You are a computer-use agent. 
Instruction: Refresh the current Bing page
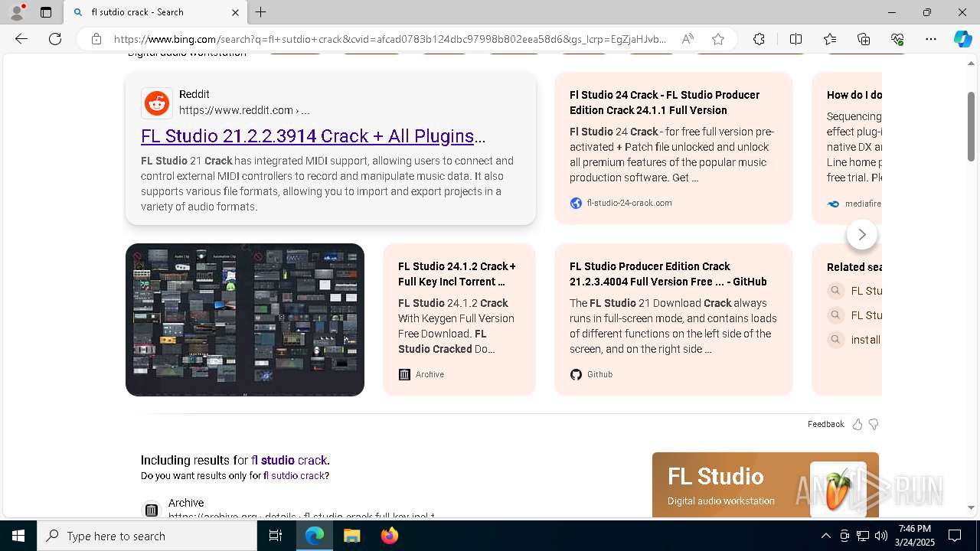coord(55,39)
